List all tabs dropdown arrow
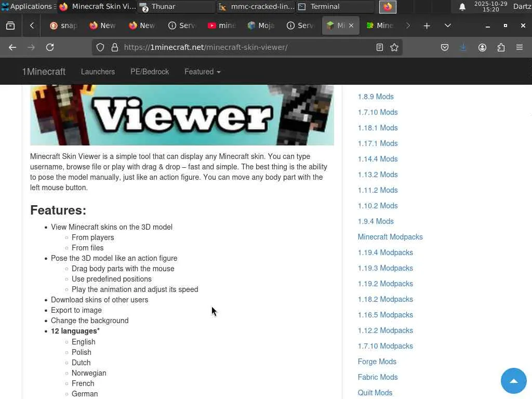This screenshot has width=532, height=399. (x=448, y=26)
